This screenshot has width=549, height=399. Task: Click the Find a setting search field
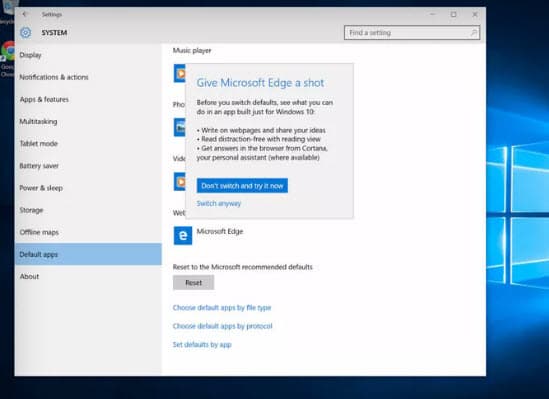pyautogui.click(x=412, y=33)
